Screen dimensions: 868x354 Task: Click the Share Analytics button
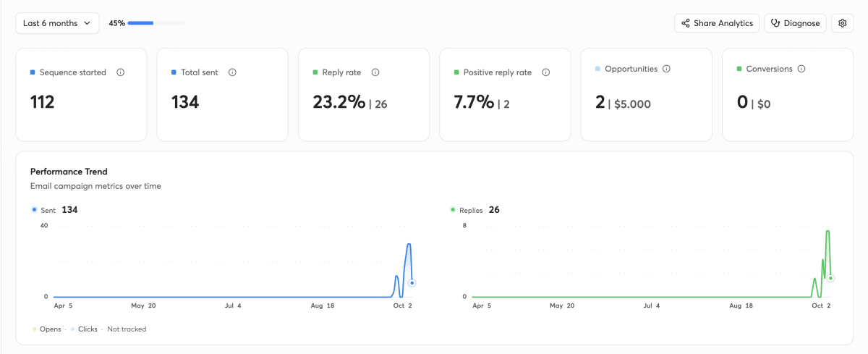pyautogui.click(x=717, y=23)
